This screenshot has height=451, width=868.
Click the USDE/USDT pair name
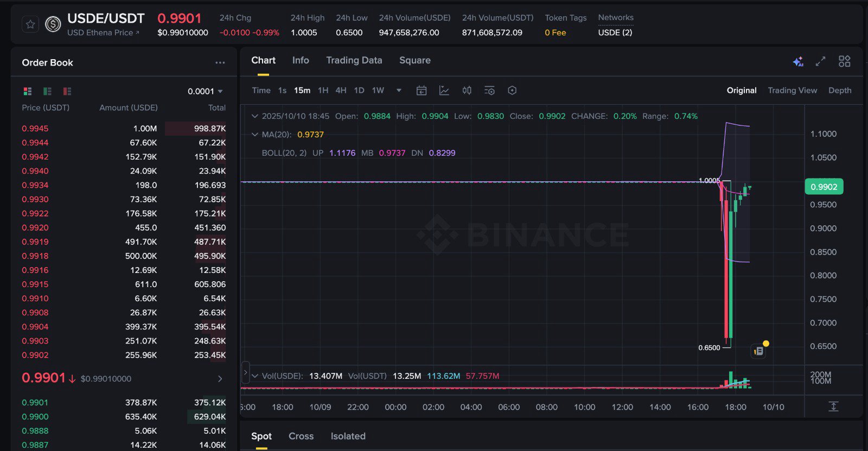[106, 18]
